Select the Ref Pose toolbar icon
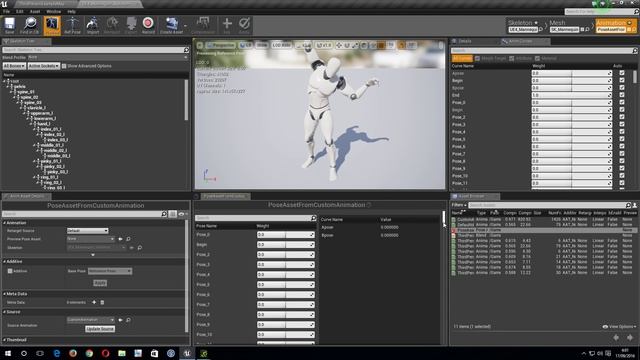Viewport: 640px width, 360px height. (72, 25)
